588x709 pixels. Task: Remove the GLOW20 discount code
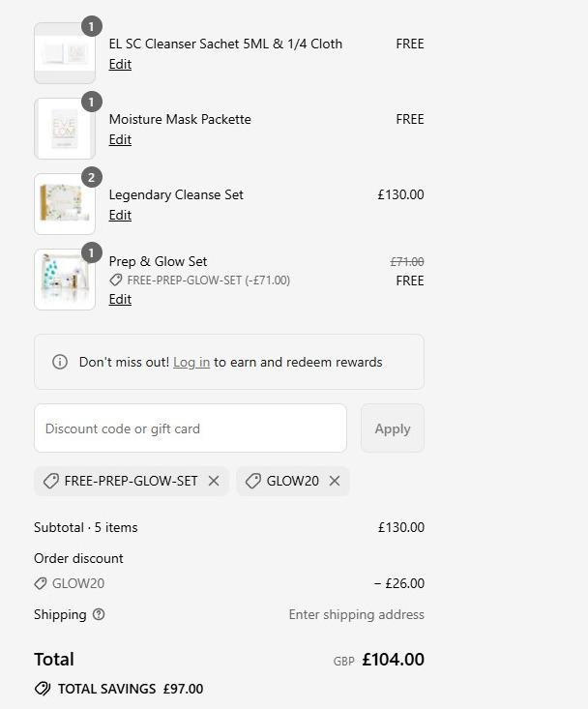click(x=335, y=481)
